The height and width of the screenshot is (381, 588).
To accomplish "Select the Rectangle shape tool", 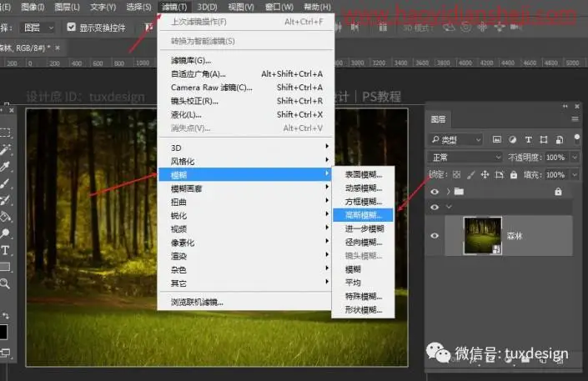I will [x=5, y=267].
